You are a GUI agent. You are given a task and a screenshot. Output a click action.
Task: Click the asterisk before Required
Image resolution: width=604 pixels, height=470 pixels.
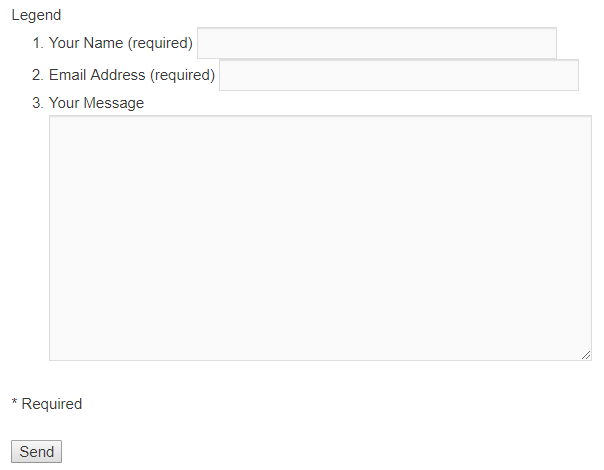pos(14,404)
